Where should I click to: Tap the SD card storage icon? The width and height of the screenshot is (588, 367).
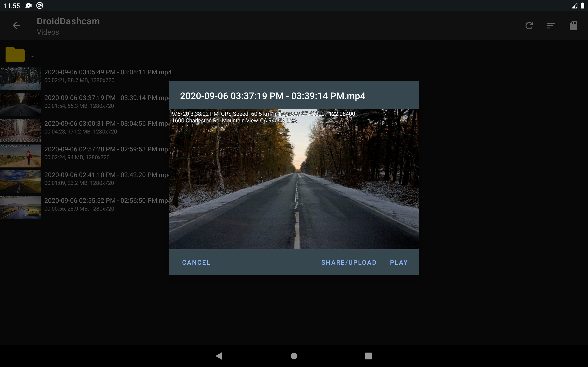(573, 25)
